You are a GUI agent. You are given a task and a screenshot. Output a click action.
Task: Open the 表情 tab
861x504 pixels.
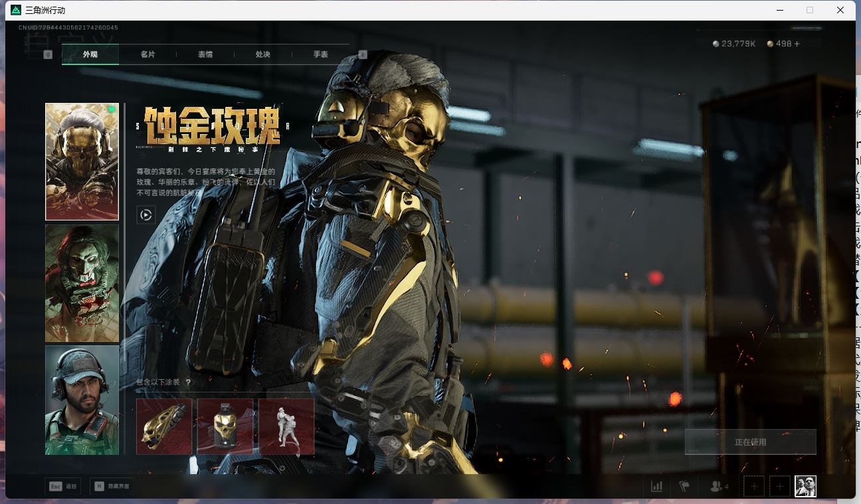pos(205,54)
